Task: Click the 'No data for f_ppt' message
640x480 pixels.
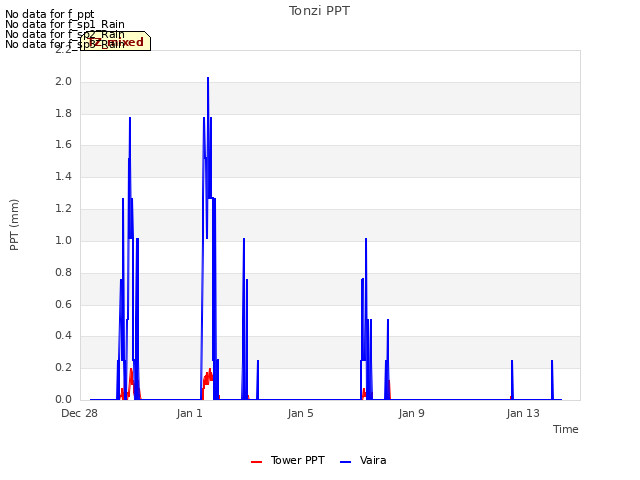Action: (50, 14)
